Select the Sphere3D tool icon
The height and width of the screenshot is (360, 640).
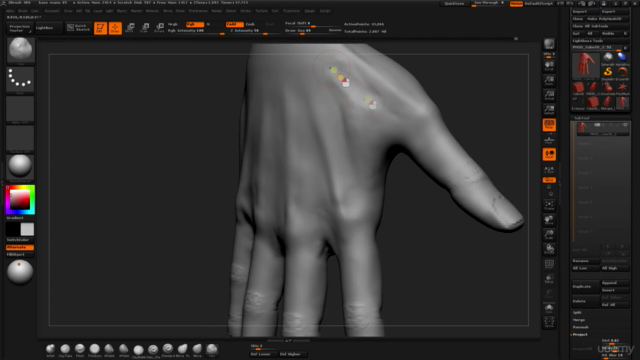608,58
